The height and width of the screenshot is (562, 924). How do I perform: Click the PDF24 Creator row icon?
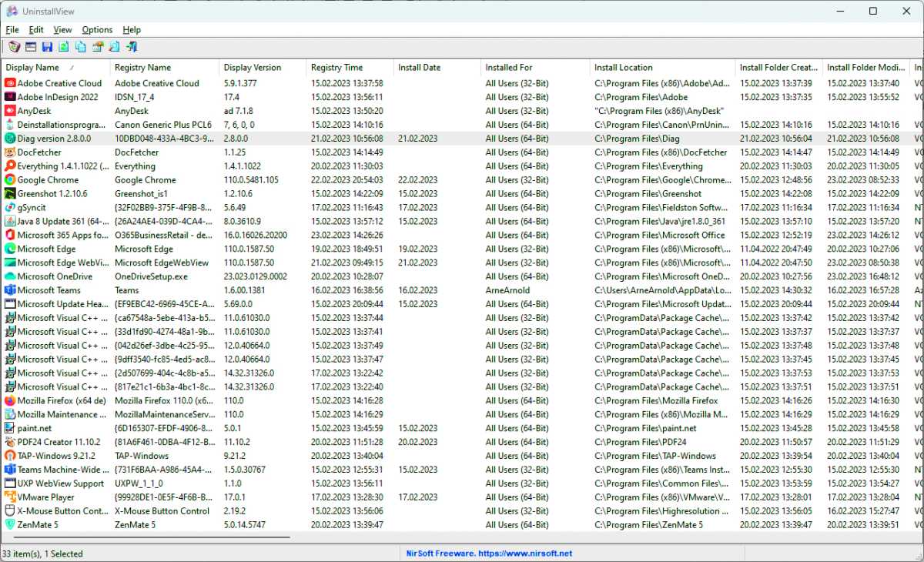pos(10,443)
